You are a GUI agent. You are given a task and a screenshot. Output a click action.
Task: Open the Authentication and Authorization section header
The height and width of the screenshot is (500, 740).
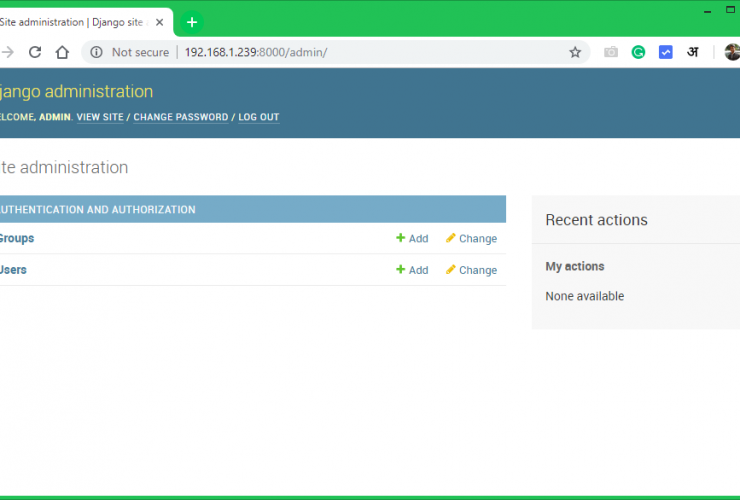tap(98, 210)
